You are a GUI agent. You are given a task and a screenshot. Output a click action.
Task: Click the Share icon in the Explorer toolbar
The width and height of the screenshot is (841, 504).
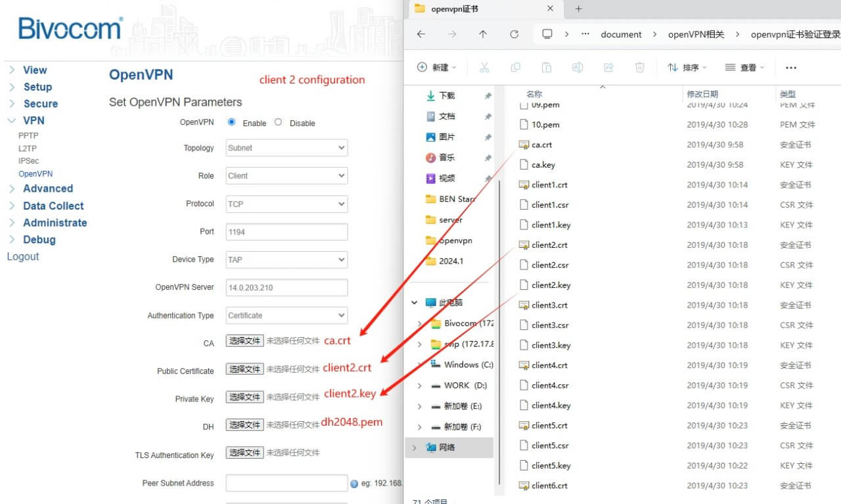608,67
